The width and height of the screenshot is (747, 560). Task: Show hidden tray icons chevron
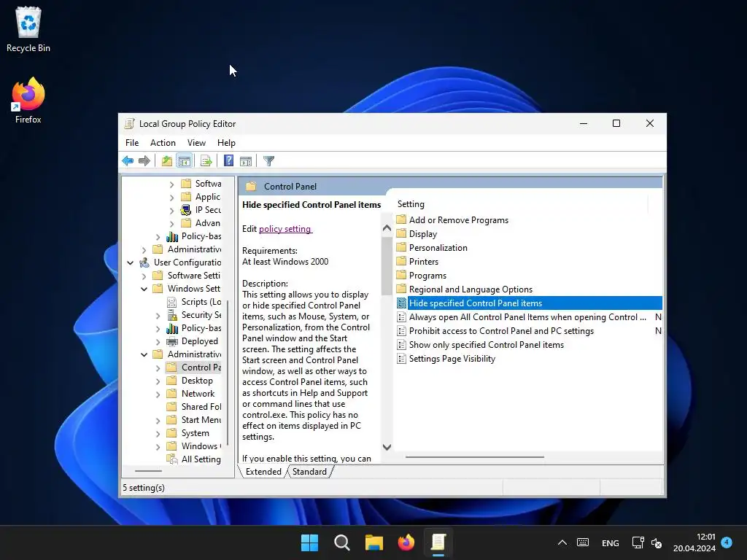[562, 542]
